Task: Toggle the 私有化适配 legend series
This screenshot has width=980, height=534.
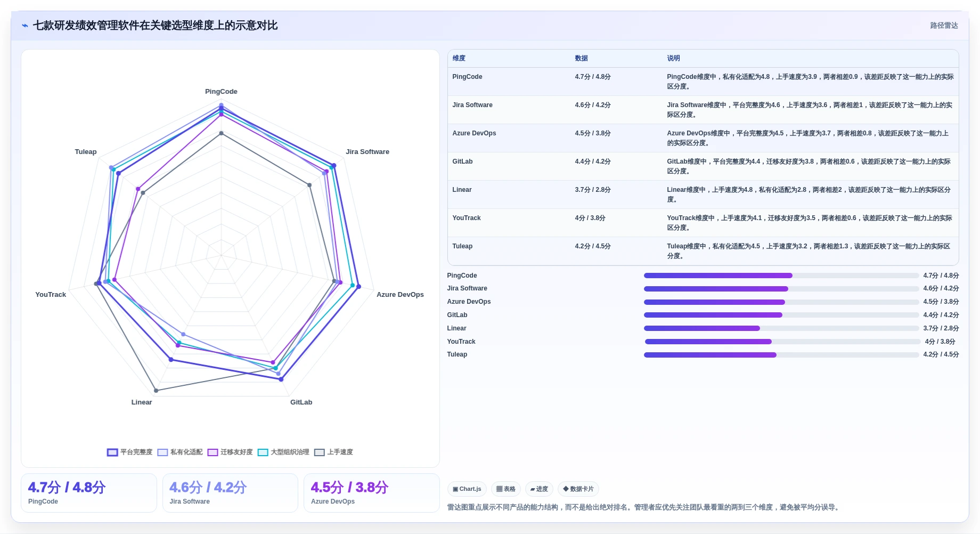Action: pyautogui.click(x=180, y=452)
